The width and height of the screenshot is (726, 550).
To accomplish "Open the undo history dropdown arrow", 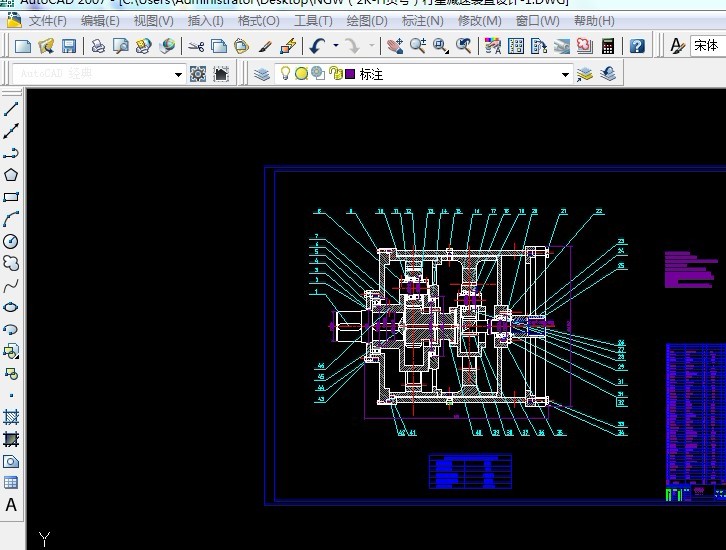I will [335, 45].
